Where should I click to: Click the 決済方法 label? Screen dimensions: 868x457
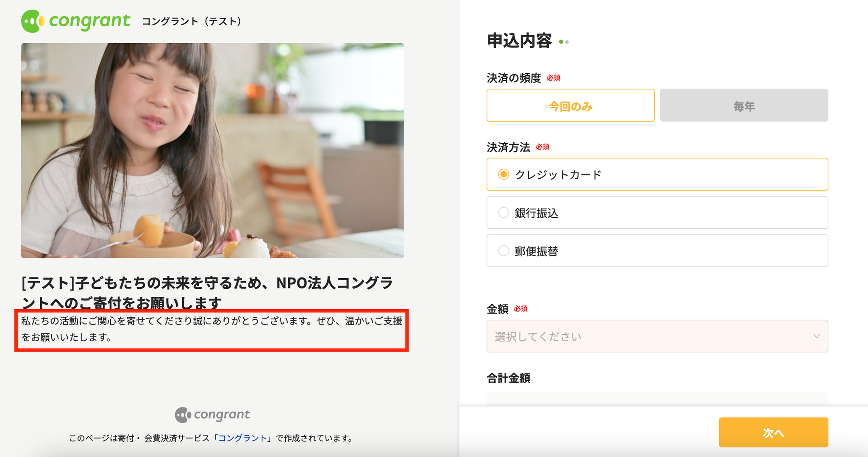[509, 147]
